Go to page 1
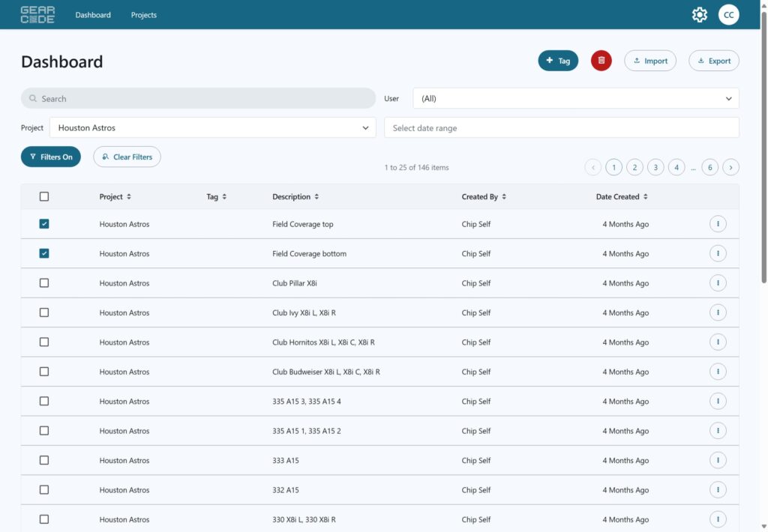The image size is (768, 532). coord(613,167)
